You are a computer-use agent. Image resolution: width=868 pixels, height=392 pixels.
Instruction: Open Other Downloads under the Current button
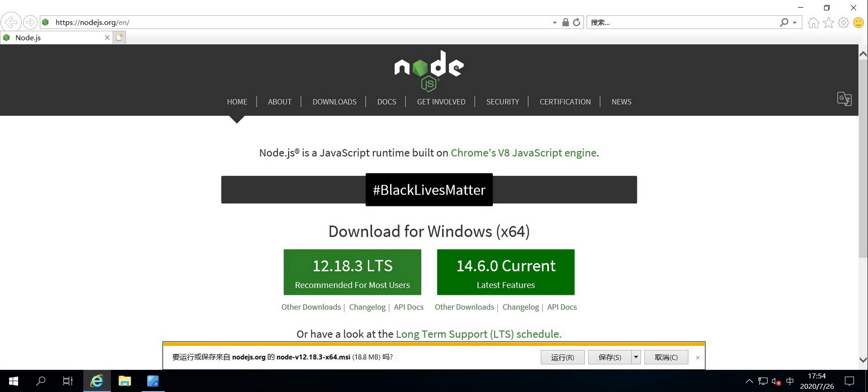(x=464, y=307)
